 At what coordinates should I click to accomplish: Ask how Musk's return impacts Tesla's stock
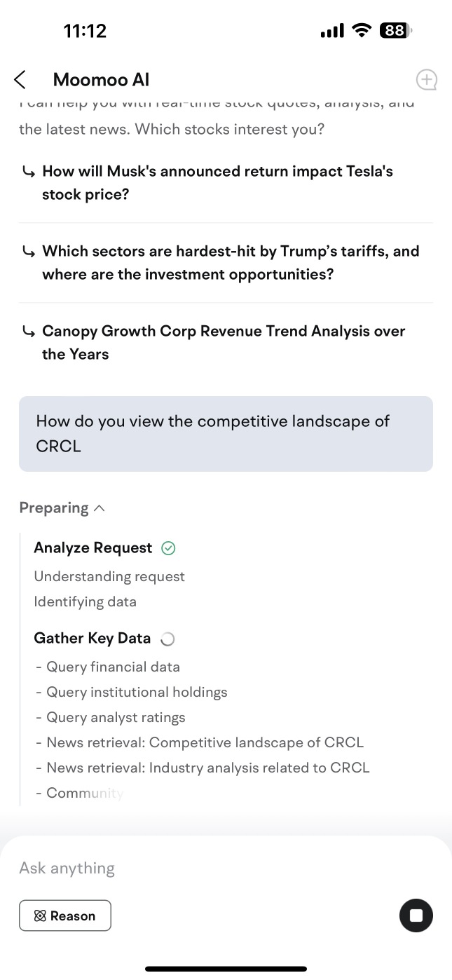point(217,183)
